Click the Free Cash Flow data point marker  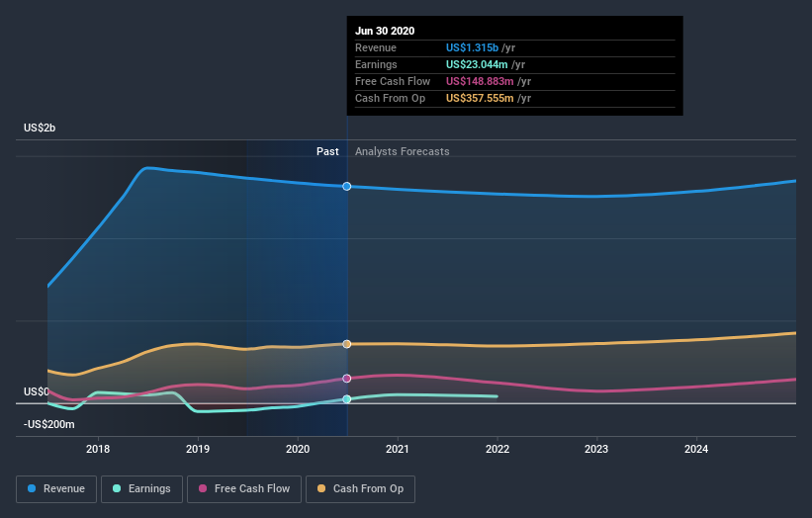tap(347, 379)
